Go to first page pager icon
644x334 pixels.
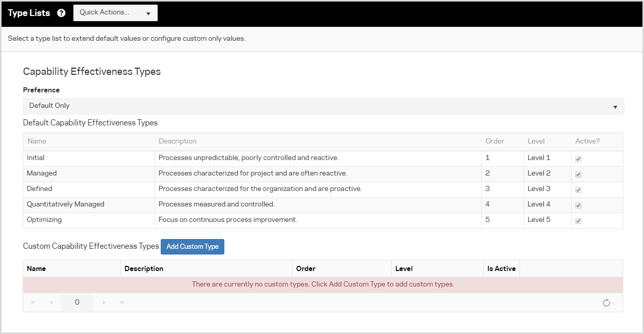[x=33, y=303]
